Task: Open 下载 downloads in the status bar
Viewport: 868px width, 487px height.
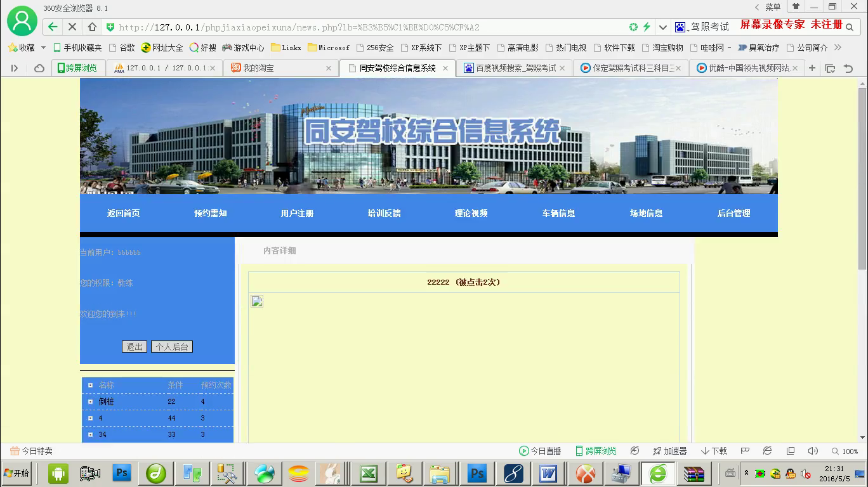Action: pyautogui.click(x=714, y=451)
